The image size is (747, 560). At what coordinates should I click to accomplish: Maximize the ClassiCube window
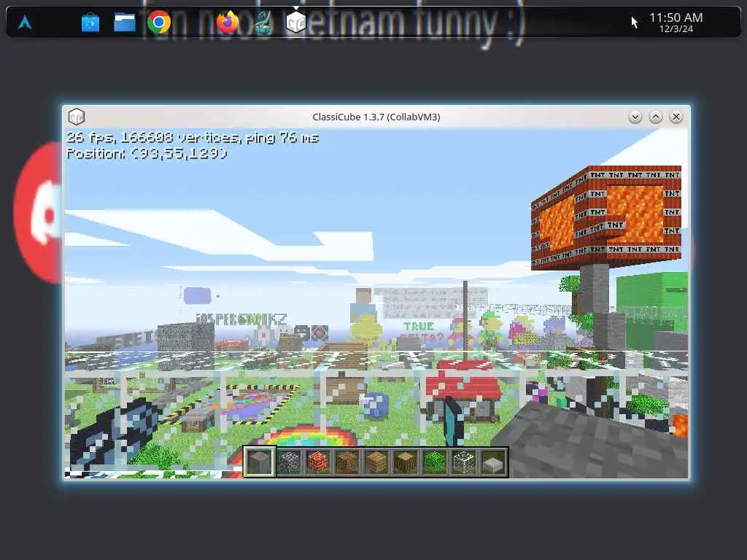pyautogui.click(x=656, y=117)
